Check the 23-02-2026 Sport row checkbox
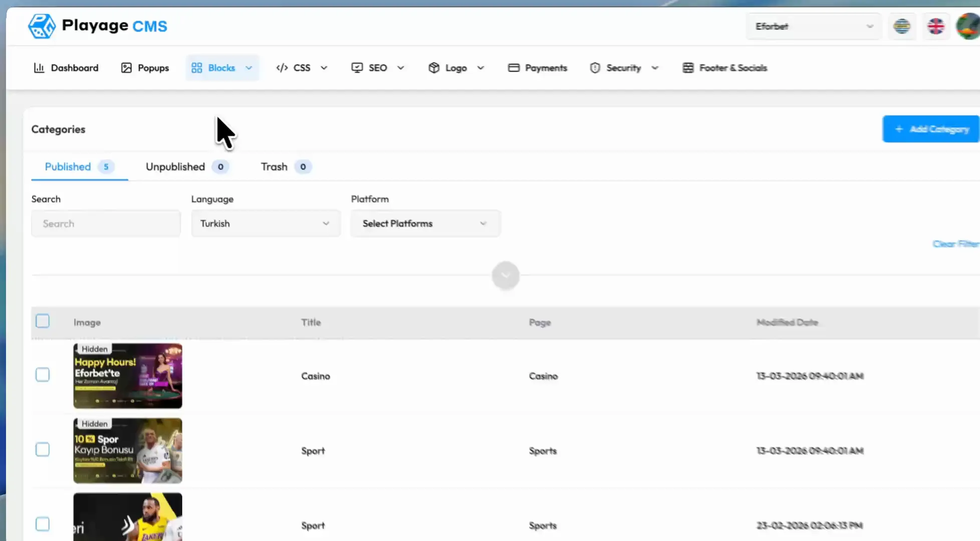The height and width of the screenshot is (541, 980). click(x=43, y=524)
